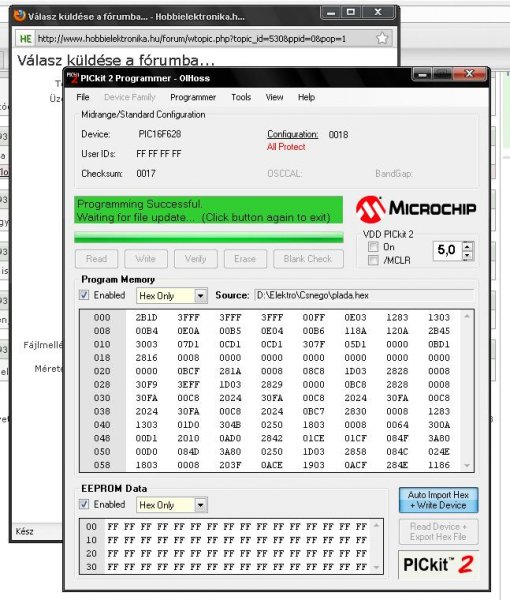The height and width of the screenshot is (600, 510).
Task: Click the Write button
Action: pyautogui.click(x=146, y=259)
